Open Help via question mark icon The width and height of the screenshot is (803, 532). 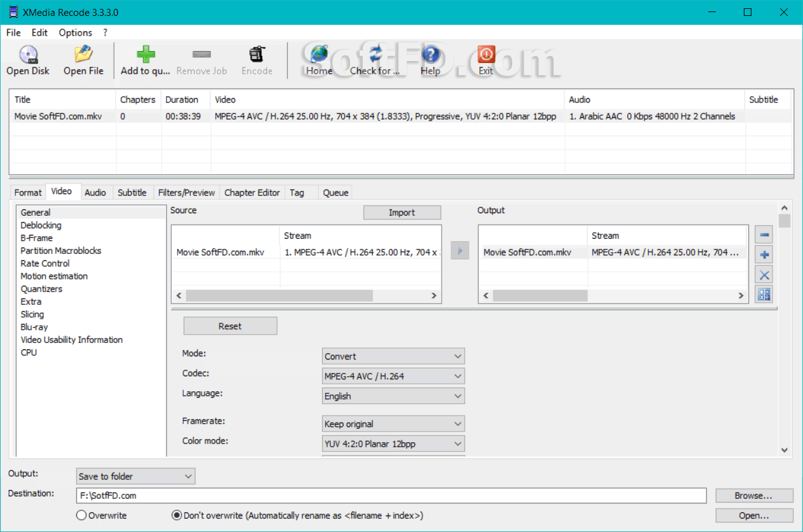tap(430, 54)
